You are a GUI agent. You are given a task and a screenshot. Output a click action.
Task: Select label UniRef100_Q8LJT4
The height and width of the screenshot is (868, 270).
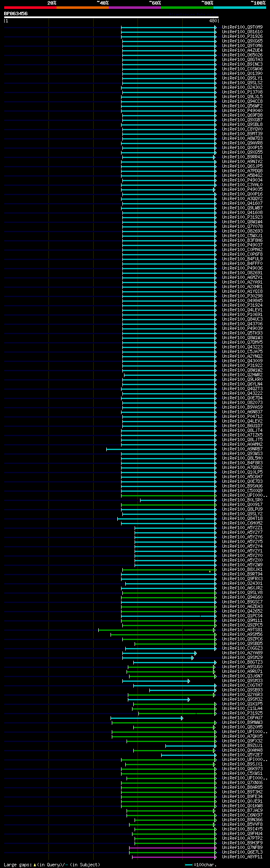tap(242, 431)
